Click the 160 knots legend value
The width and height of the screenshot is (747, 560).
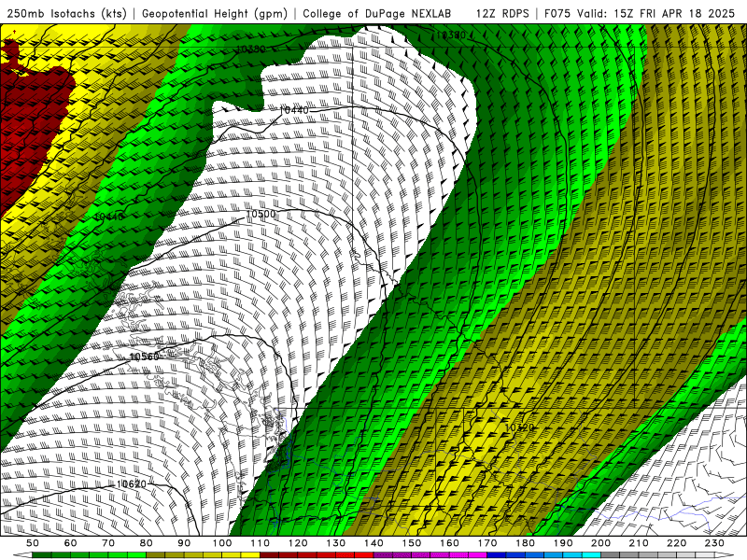449,543
